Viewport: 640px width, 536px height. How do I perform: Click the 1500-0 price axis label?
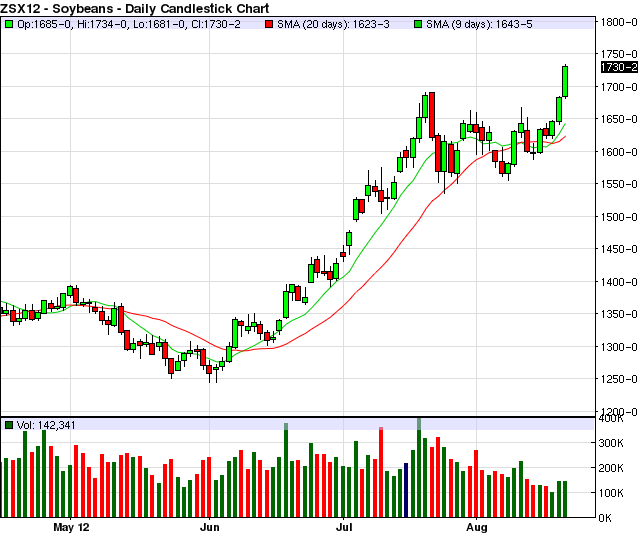619,217
